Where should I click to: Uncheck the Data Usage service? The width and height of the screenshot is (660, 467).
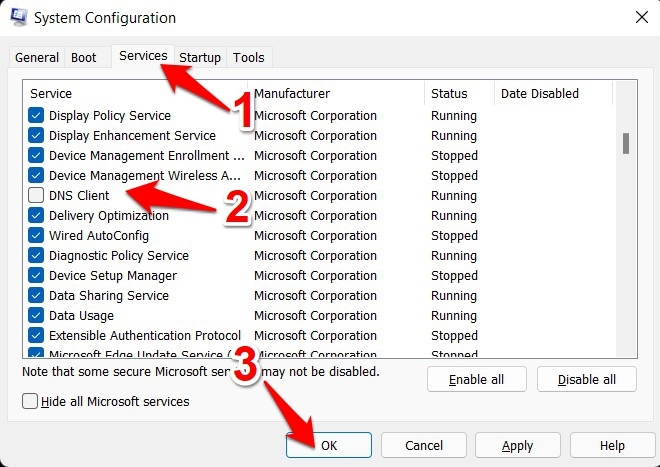click(x=37, y=316)
